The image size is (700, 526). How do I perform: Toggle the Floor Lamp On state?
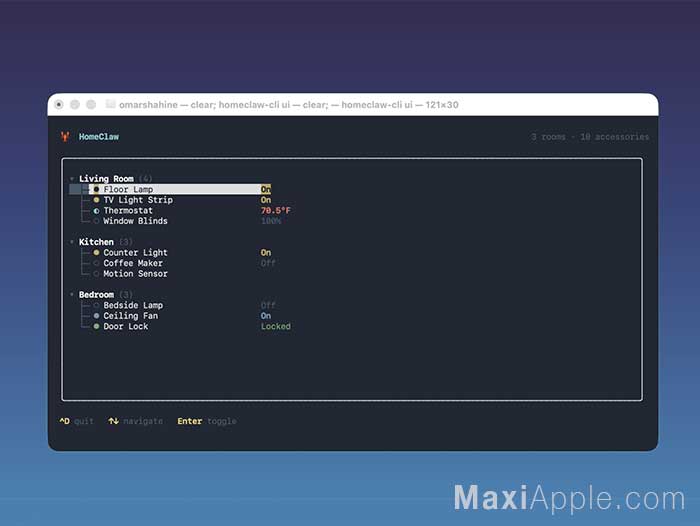point(266,189)
